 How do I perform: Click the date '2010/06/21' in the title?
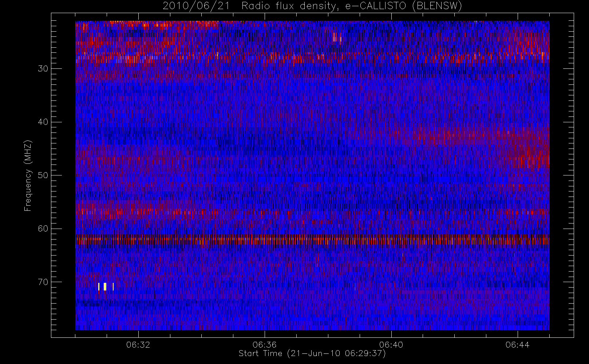click(196, 6)
